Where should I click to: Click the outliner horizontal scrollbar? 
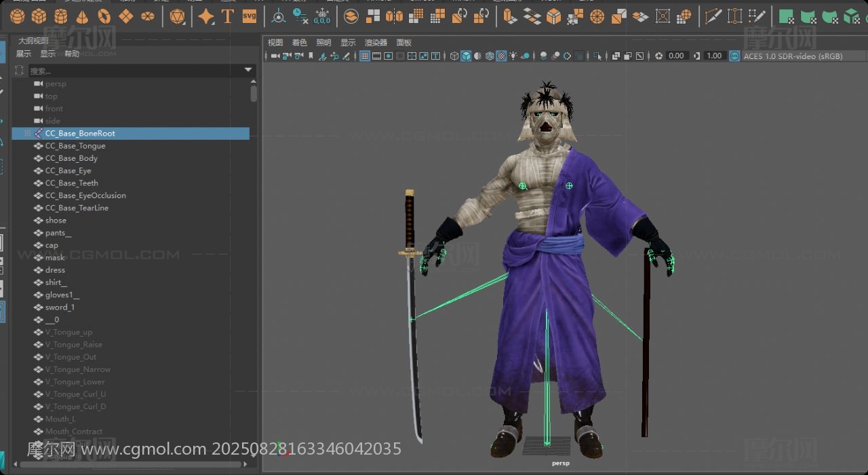132,465
